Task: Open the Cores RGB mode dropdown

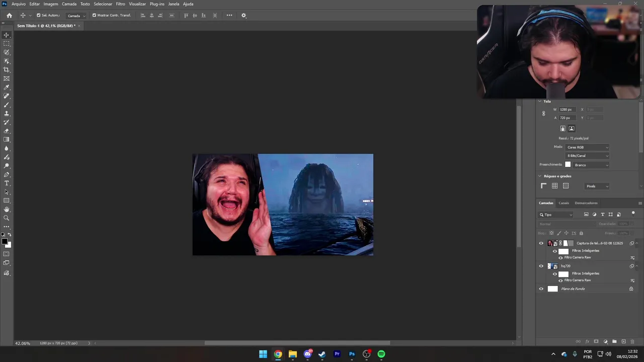Action: 587,147
